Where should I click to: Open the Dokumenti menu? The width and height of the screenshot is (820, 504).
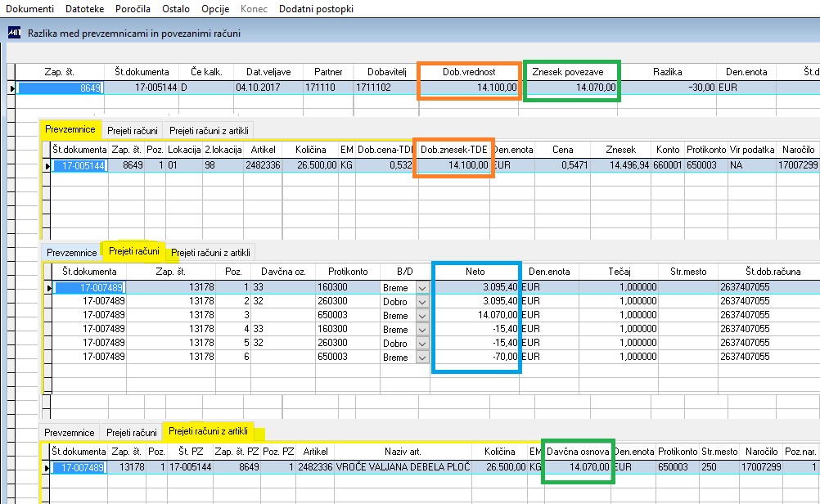29,9
